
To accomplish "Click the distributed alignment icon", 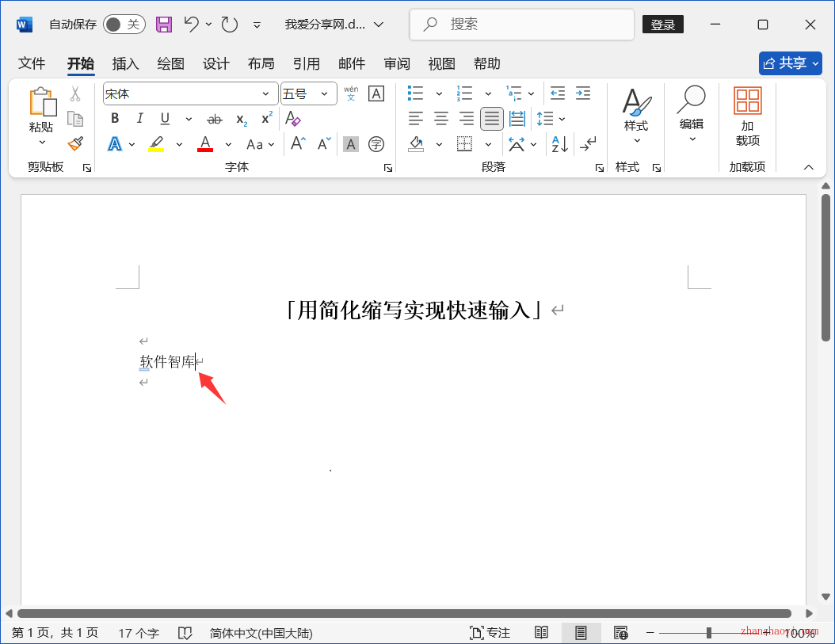I will (517, 119).
